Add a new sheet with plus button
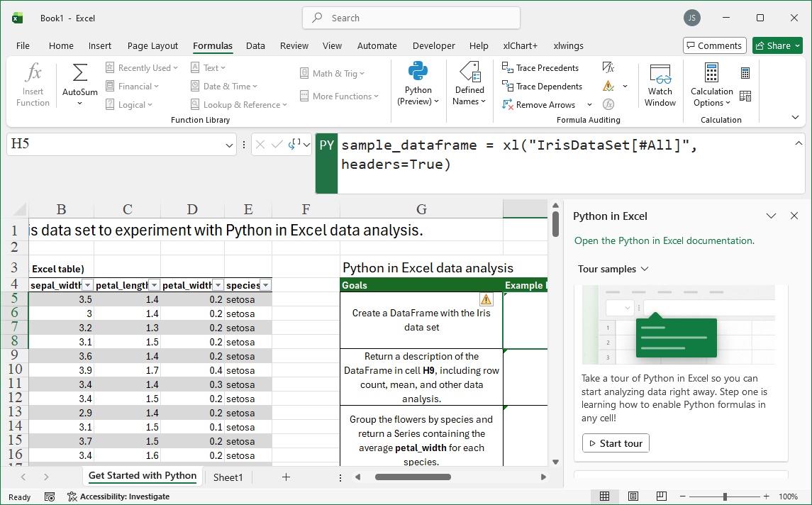Viewport: 812px width, 505px height. click(x=286, y=477)
